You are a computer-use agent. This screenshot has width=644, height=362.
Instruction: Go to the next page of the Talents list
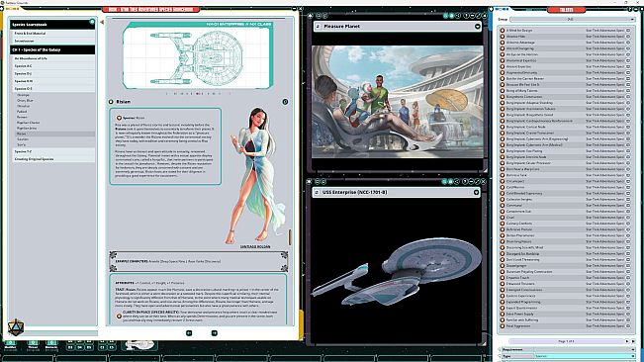point(627,341)
